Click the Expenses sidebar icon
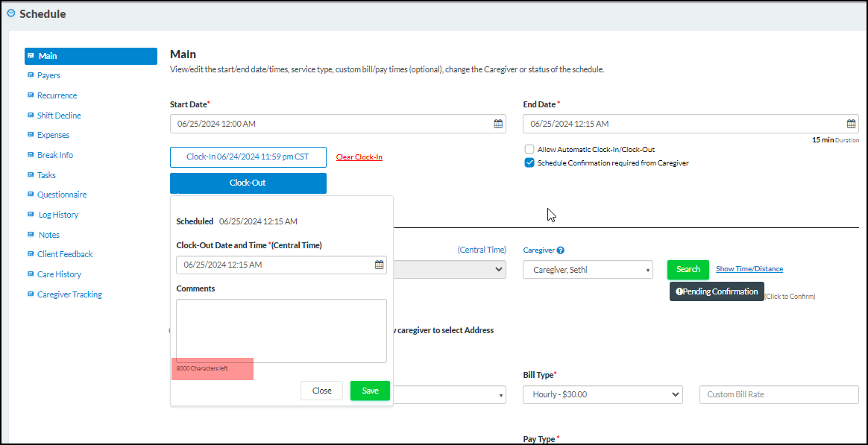Viewport: 868px width, 445px height. pyautogui.click(x=31, y=135)
